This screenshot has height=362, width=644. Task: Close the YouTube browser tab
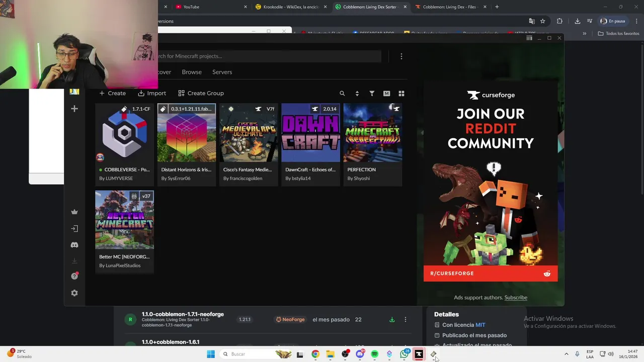click(246, 7)
